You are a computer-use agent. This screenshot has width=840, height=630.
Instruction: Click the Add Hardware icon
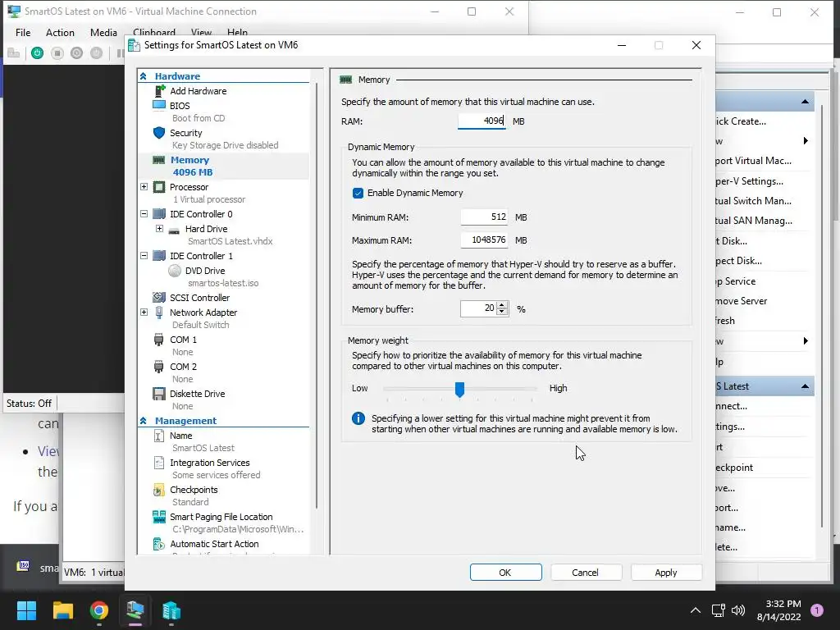159,91
